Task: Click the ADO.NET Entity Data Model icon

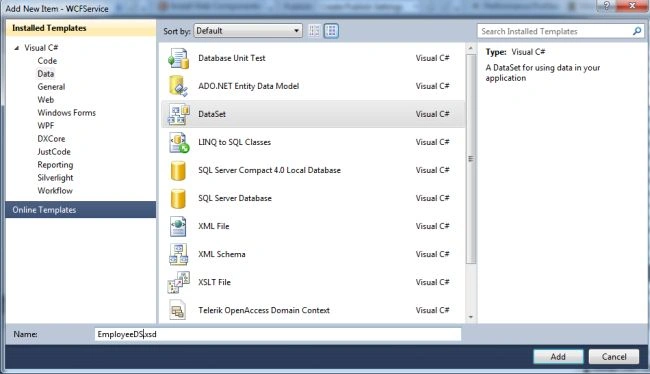Action: pos(178,86)
